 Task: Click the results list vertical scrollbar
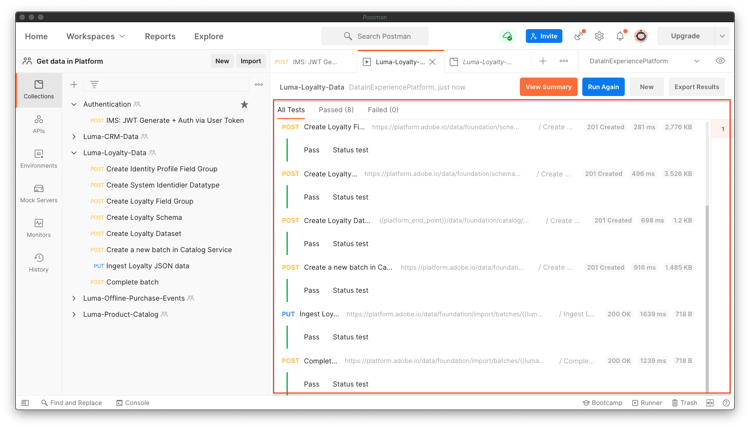click(707, 297)
